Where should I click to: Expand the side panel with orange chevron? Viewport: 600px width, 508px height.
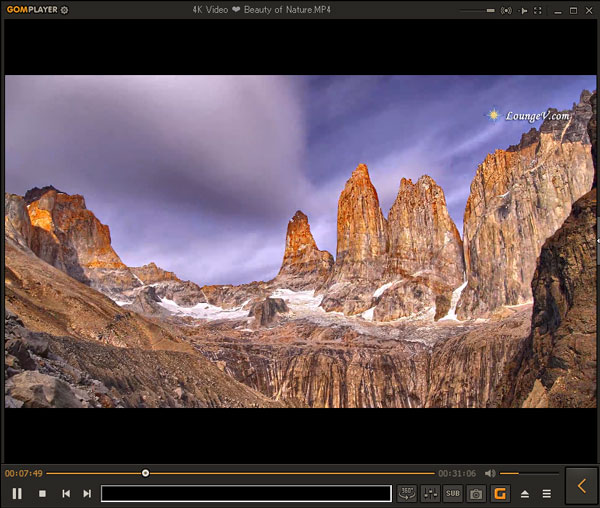[x=581, y=486]
